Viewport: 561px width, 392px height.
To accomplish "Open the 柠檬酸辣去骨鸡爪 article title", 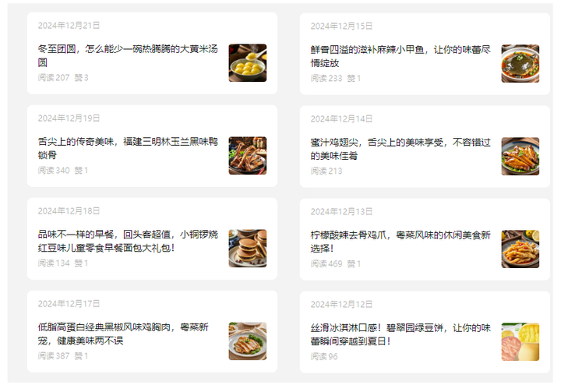I will 400,242.
